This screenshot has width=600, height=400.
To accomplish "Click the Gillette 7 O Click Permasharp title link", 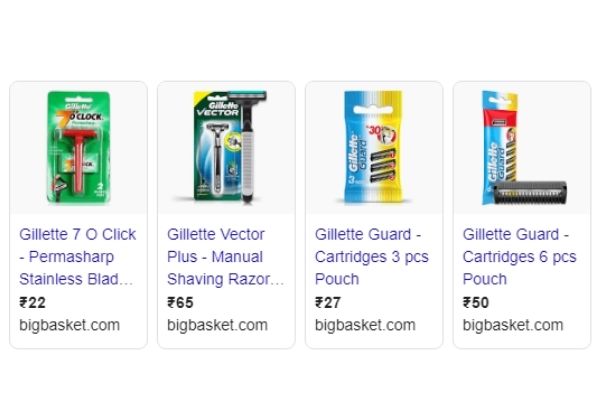I will click(77, 256).
